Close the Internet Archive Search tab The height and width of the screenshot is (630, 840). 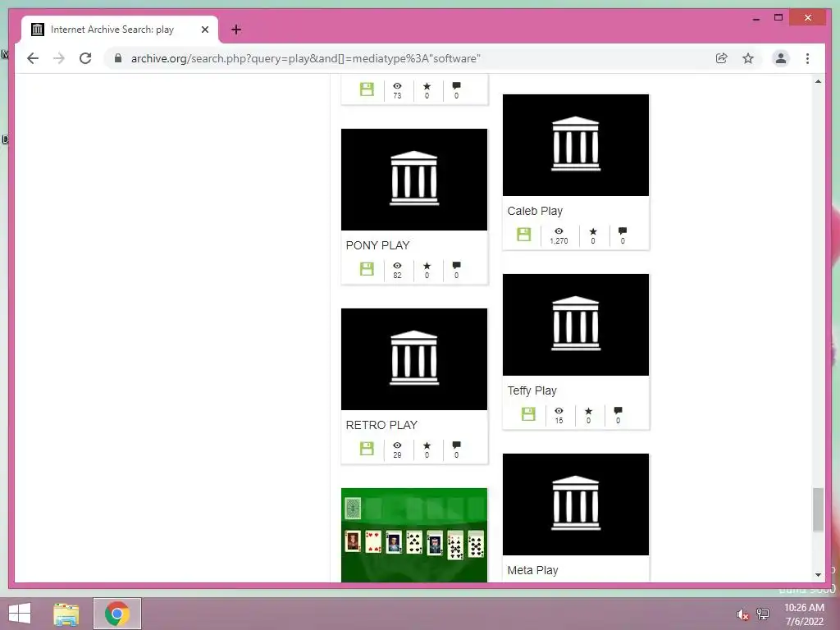[x=204, y=30]
